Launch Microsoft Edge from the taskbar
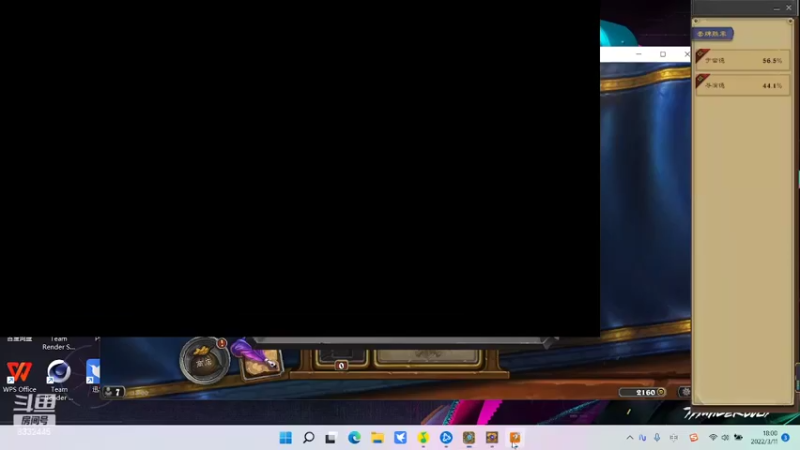This screenshot has width=800, height=450. coord(354,438)
